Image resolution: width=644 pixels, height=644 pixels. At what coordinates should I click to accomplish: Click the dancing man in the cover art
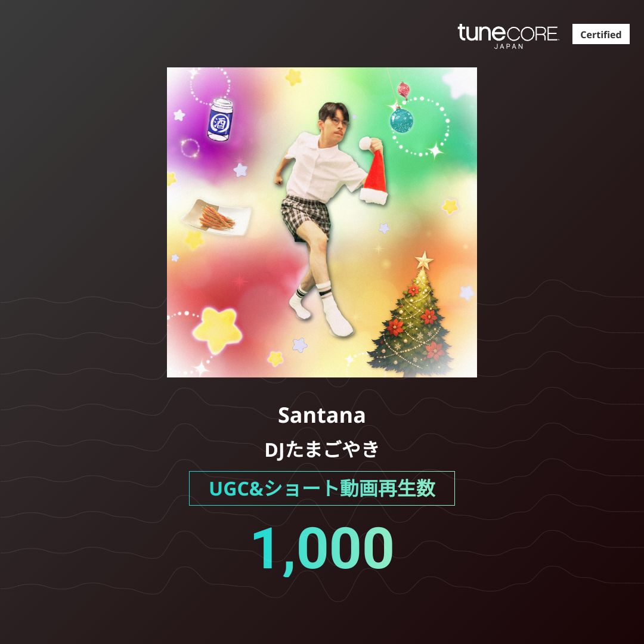tap(324, 218)
